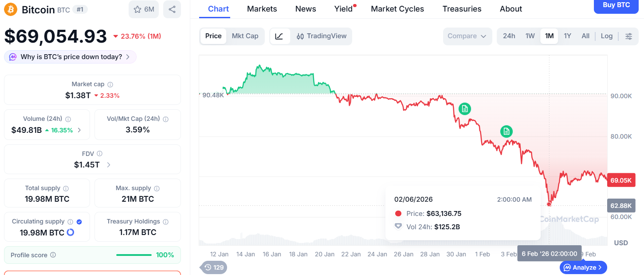The image size is (644, 275).
Task: Click the circulating supply verified badge
Action: click(x=79, y=222)
